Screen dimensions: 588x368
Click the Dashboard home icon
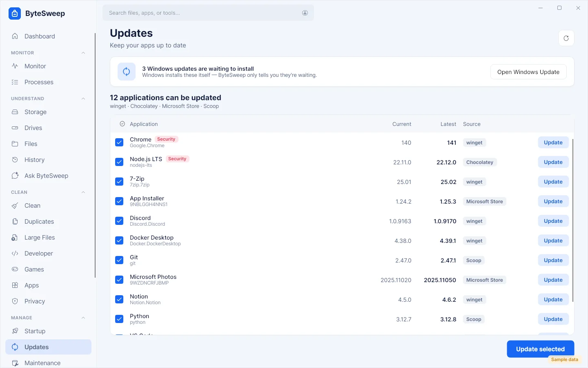click(x=15, y=36)
